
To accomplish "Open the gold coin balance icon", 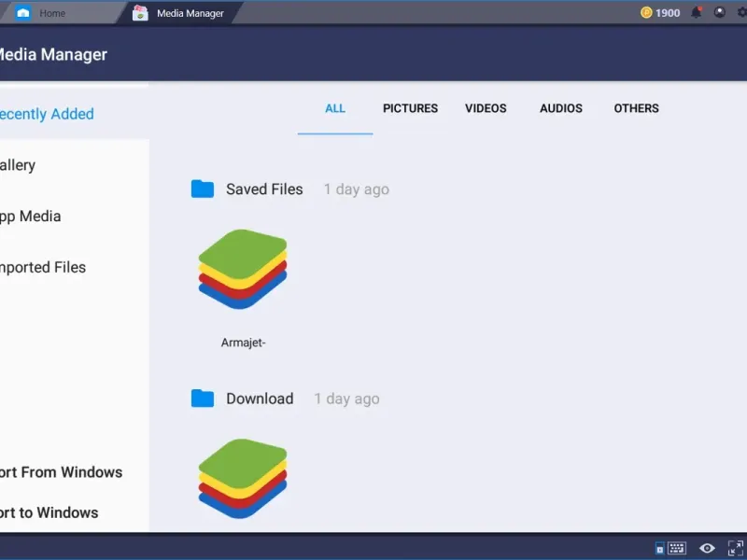I will point(646,13).
